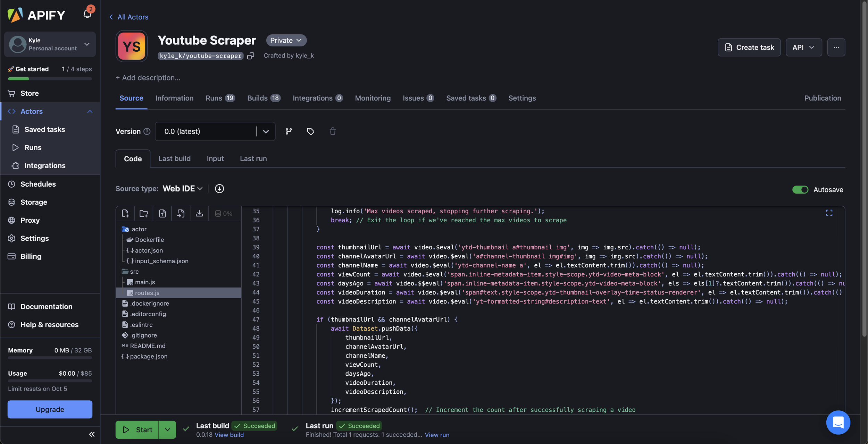Open the Last build tab
The width and height of the screenshot is (868, 444).
pos(174,159)
